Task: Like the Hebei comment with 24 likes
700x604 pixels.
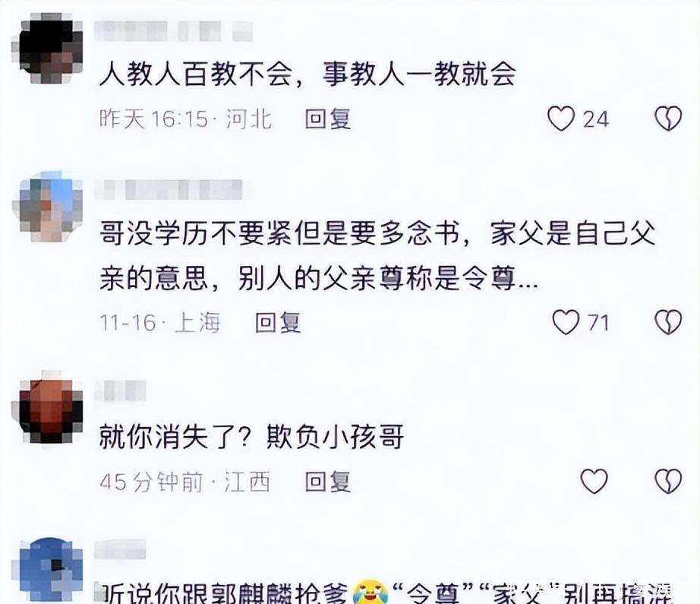Action: pos(561,119)
